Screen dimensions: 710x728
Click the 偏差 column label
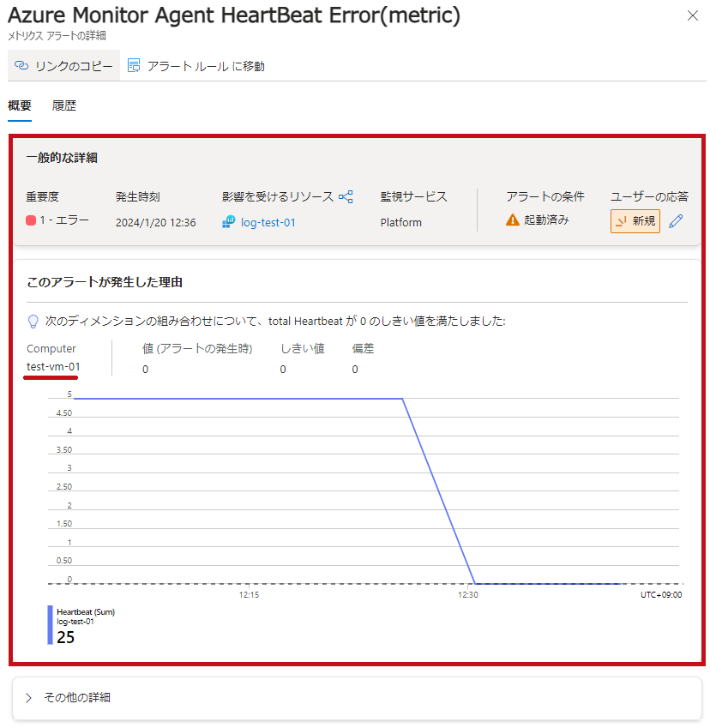(363, 349)
